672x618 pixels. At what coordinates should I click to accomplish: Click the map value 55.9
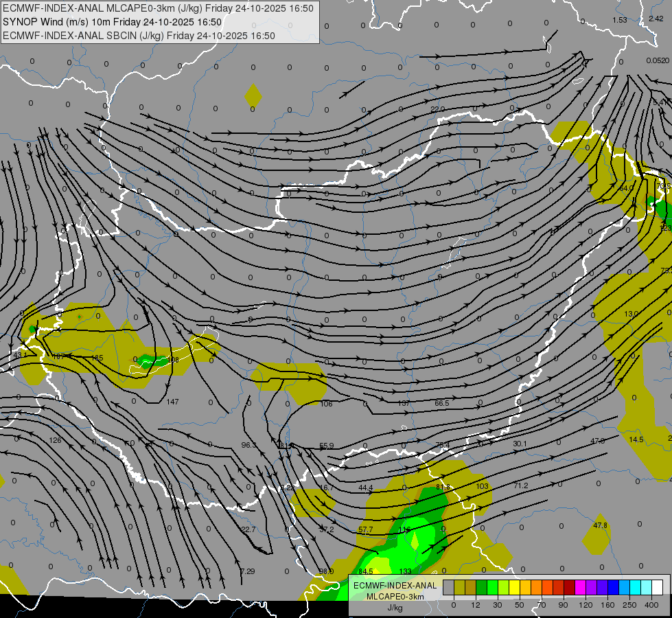click(327, 446)
